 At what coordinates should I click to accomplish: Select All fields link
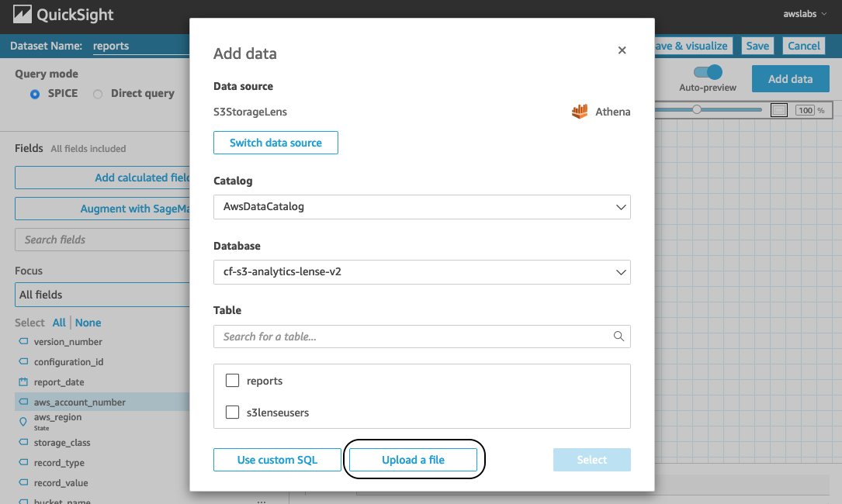[59, 323]
